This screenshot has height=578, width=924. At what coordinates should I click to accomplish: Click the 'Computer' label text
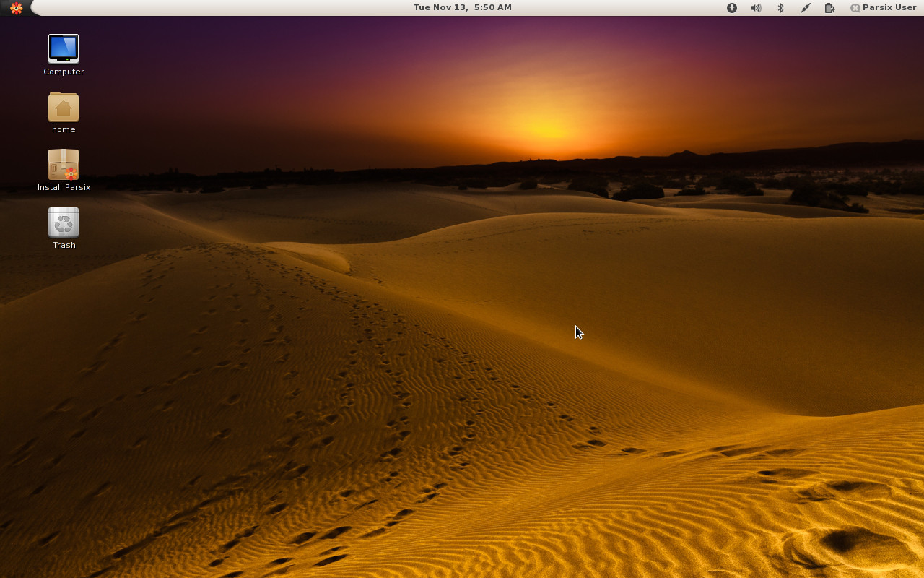(x=64, y=72)
